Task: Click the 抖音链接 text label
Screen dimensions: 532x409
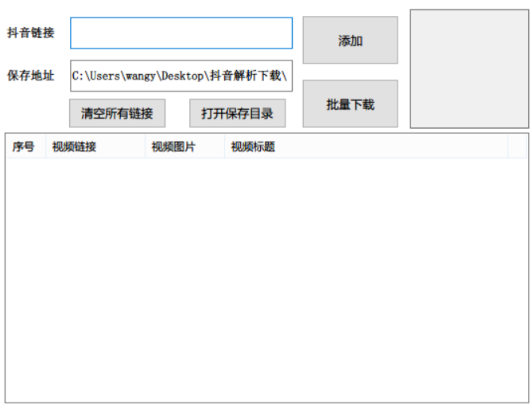Action: pyautogui.click(x=31, y=33)
